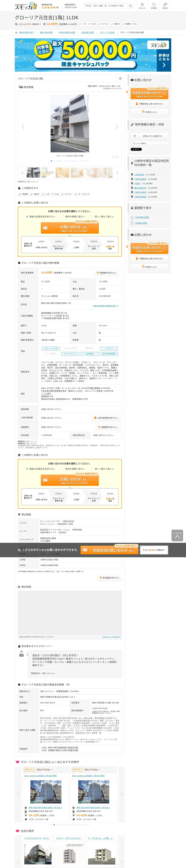Select 詳しく教えて欲しい radio in second inquiry box

click(x=92, y=469)
